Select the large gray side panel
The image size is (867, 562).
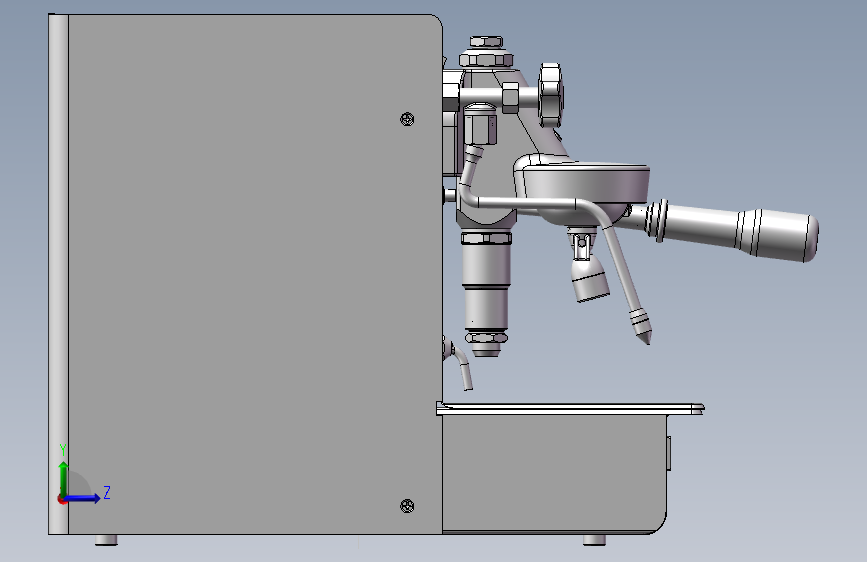(254, 274)
